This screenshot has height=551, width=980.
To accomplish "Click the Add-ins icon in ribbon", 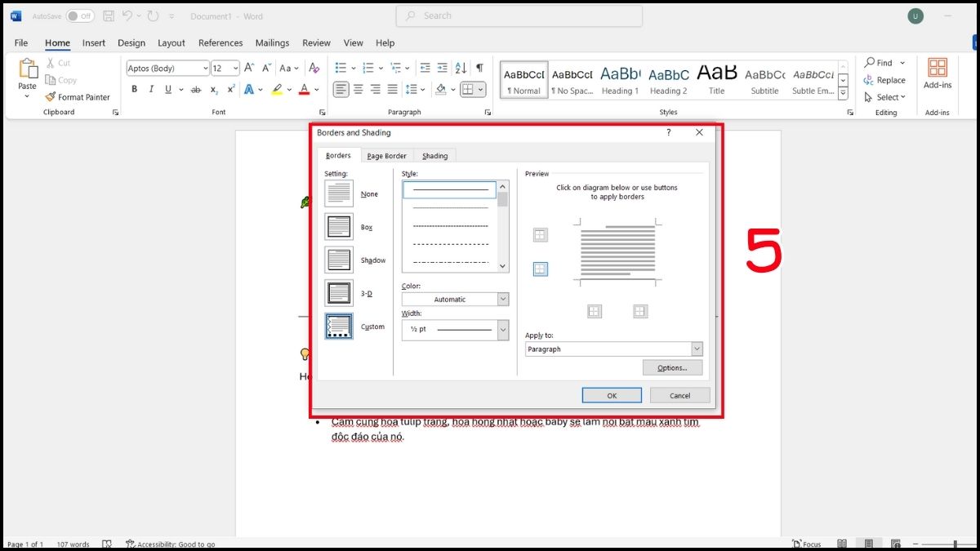I will [x=937, y=69].
